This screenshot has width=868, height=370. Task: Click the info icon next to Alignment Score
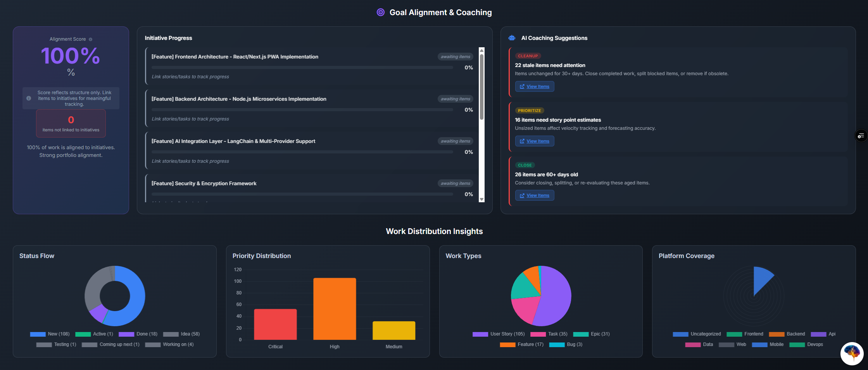point(91,39)
